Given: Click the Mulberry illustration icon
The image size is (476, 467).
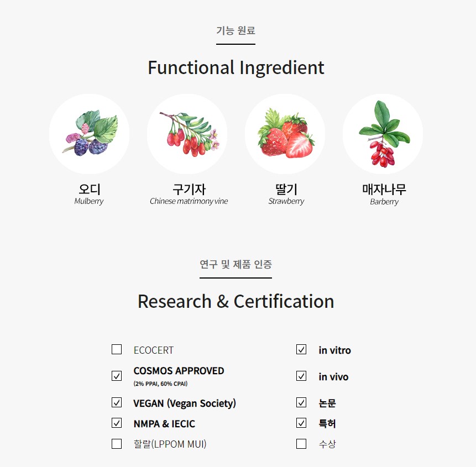Looking at the screenshot, I should [89, 134].
